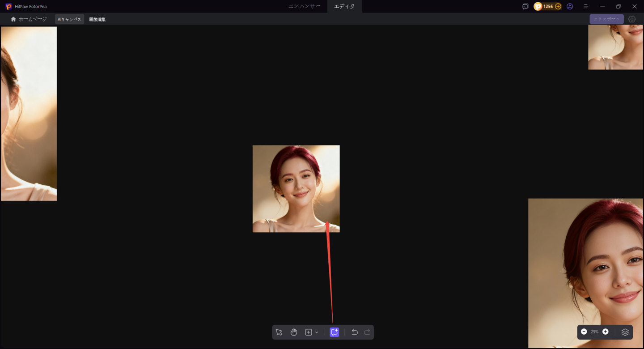The image size is (644, 349).
Task: Add more credits with plus coin icon
Action: coord(558,6)
